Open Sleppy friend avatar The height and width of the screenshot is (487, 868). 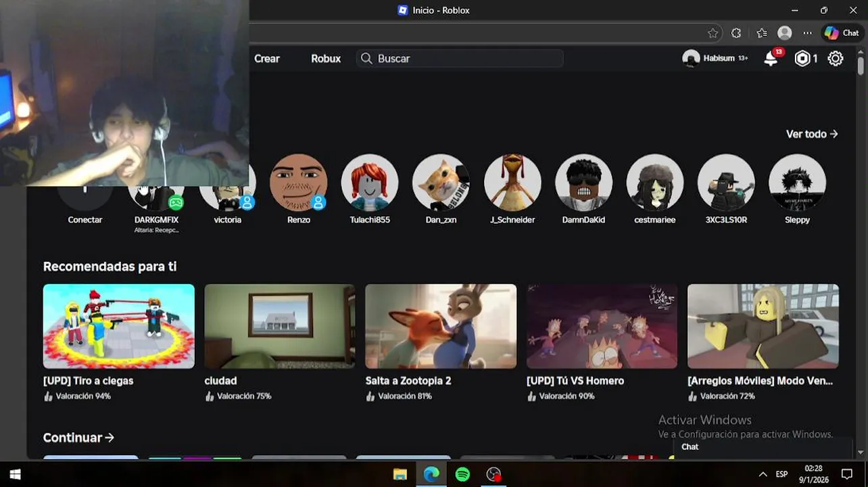797,183
